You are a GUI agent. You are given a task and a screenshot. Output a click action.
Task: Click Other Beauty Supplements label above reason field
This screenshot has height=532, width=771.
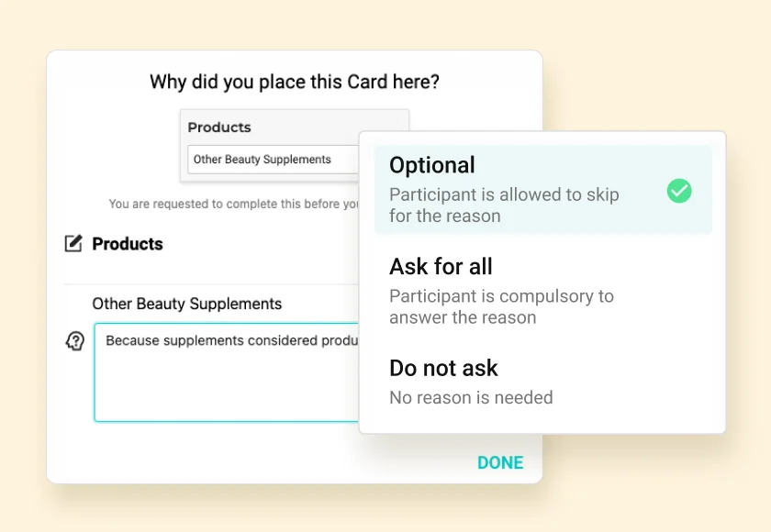187,304
